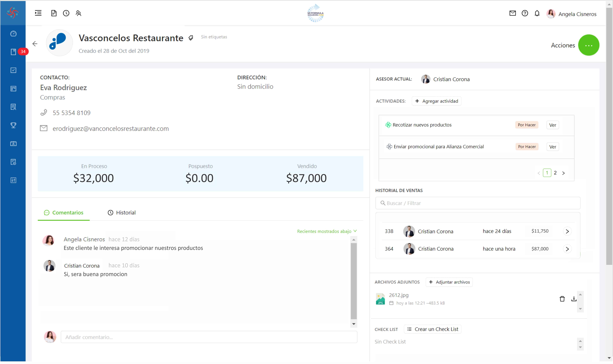Switch to the Historial tab
Viewport: 613px width, 364px height.
coord(122,213)
